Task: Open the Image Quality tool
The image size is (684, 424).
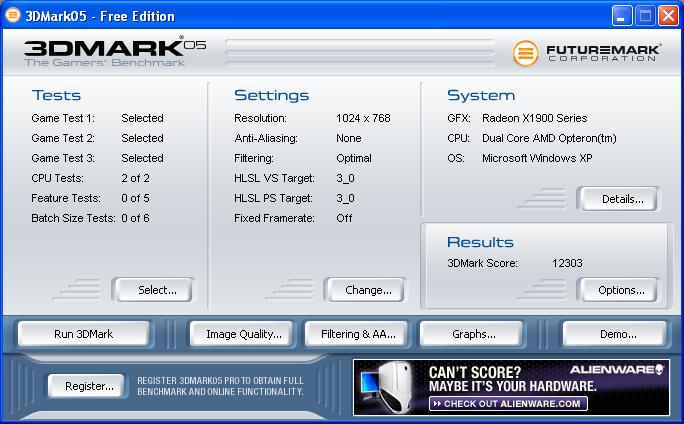Action: 243,334
